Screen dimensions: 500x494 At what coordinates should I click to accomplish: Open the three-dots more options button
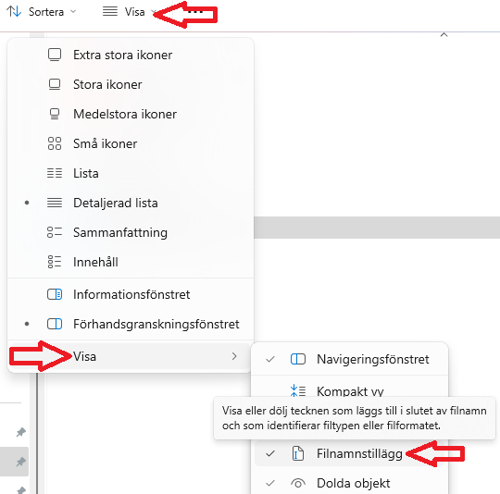[x=195, y=12]
